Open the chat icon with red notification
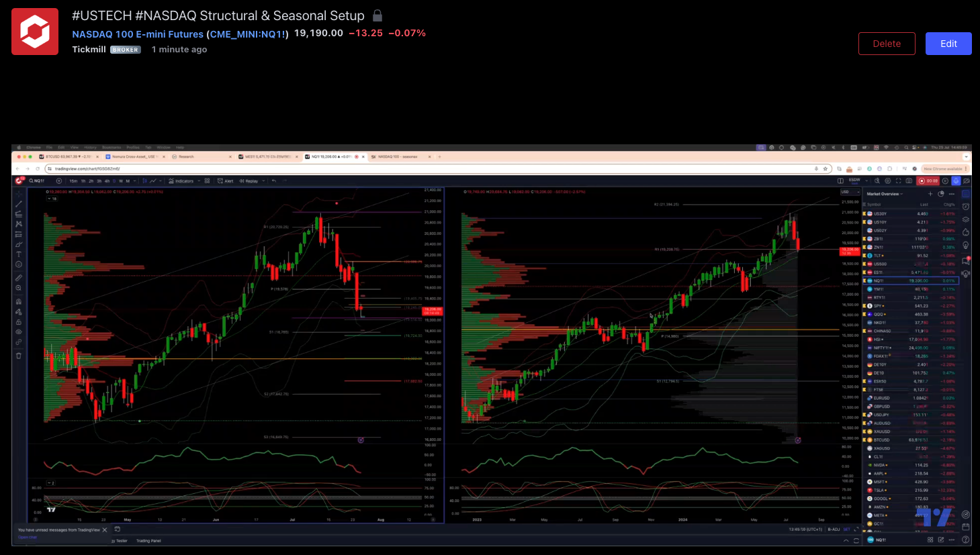Viewport: 980px width, 555px height. (966, 260)
